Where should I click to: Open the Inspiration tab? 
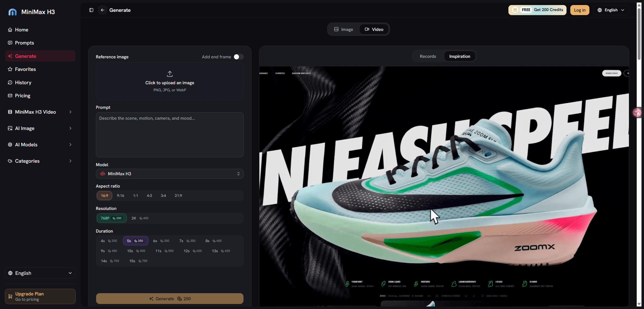(x=460, y=56)
